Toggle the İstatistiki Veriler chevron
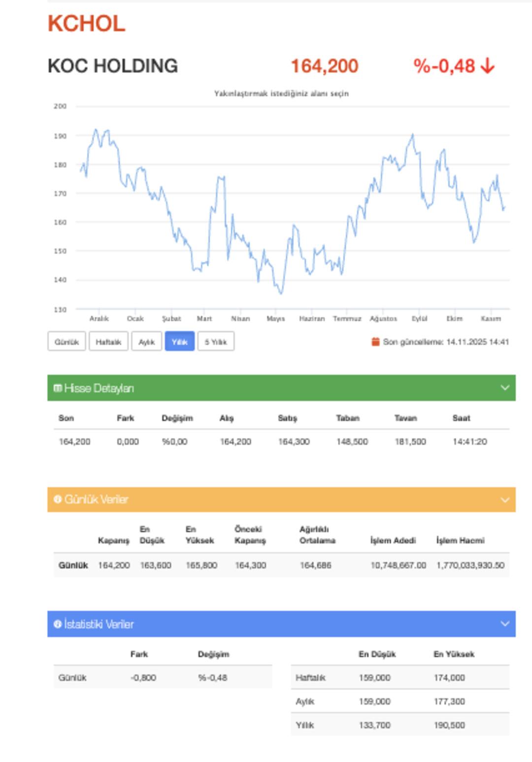532x762 pixels. pos(505,624)
